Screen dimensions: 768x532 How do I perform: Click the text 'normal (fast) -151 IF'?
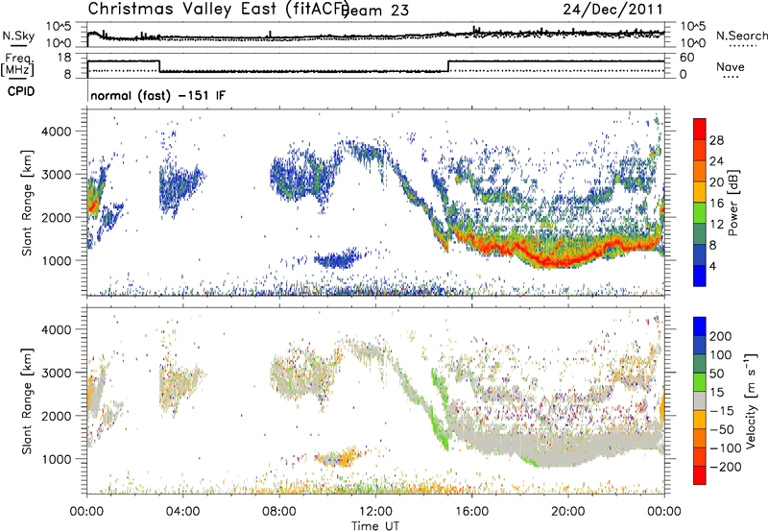click(x=158, y=95)
